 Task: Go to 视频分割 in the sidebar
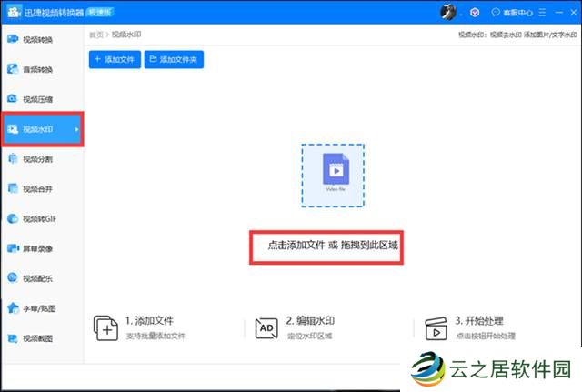[36, 159]
